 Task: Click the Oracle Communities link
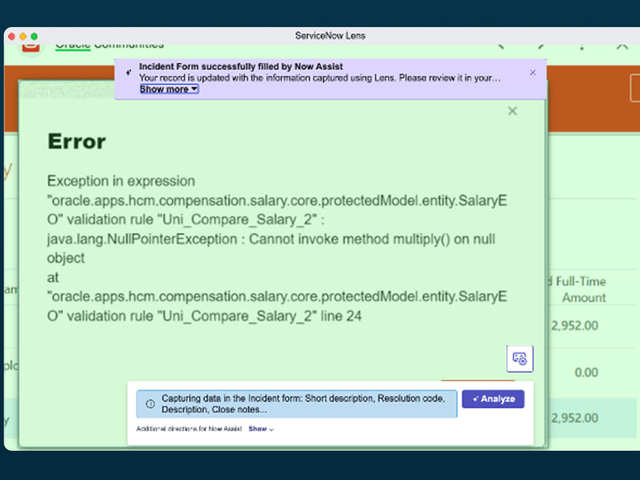point(109,45)
